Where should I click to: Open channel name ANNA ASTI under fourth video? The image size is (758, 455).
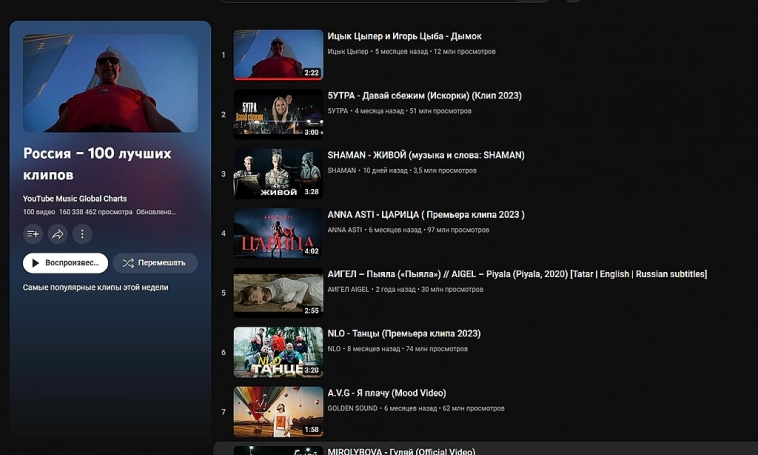(x=345, y=230)
